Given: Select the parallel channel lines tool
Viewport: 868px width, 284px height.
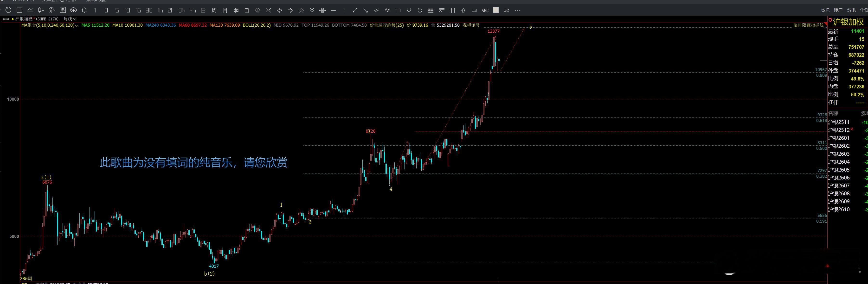Looking at the screenshot, I should (x=376, y=10).
